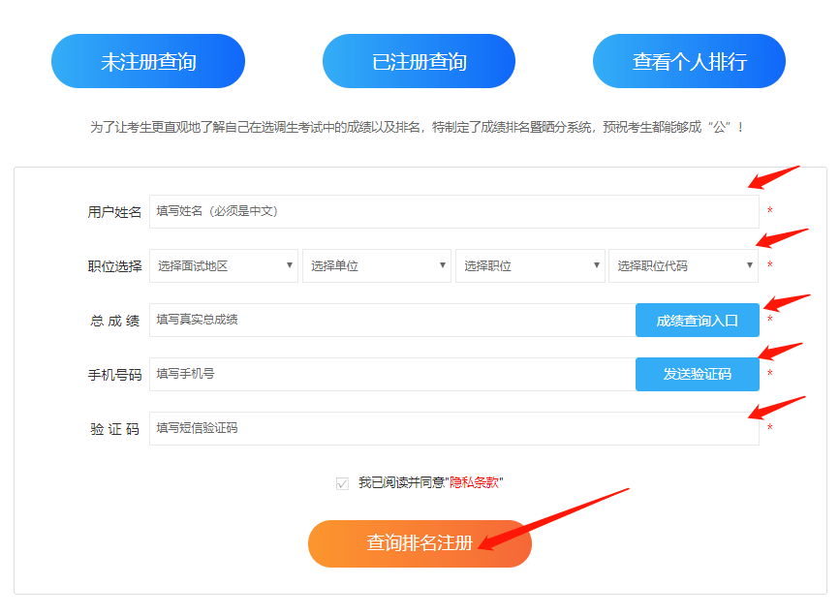Click the 总成绩 score input field
The width and height of the screenshot is (840, 616).
point(388,320)
